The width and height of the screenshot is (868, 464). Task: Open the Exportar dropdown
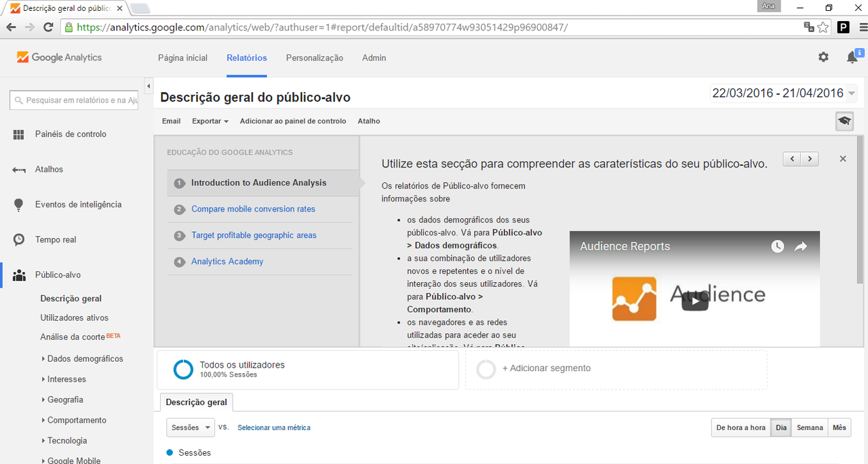click(209, 121)
